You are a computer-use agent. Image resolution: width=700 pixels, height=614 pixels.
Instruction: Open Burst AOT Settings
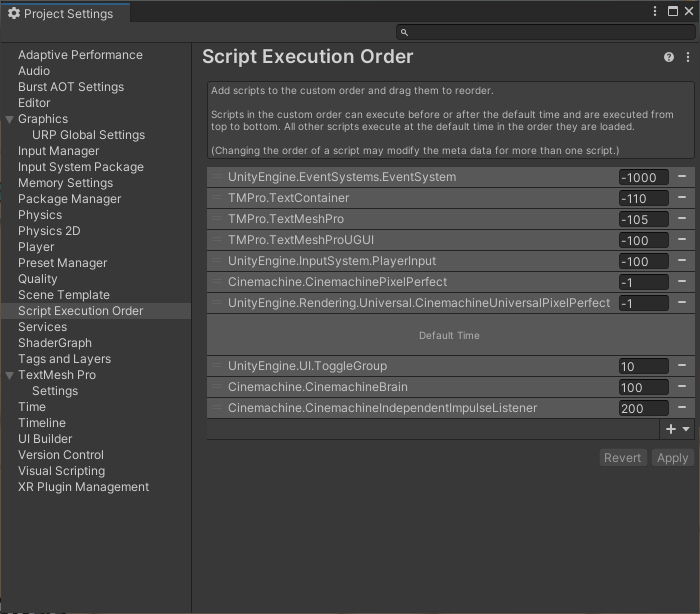[x=71, y=87]
